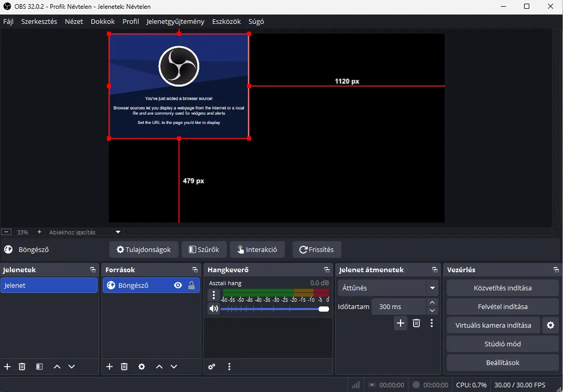This screenshot has width=563, height=392.
Task: Toggle the lock on Böngésző source
Action: tap(191, 285)
